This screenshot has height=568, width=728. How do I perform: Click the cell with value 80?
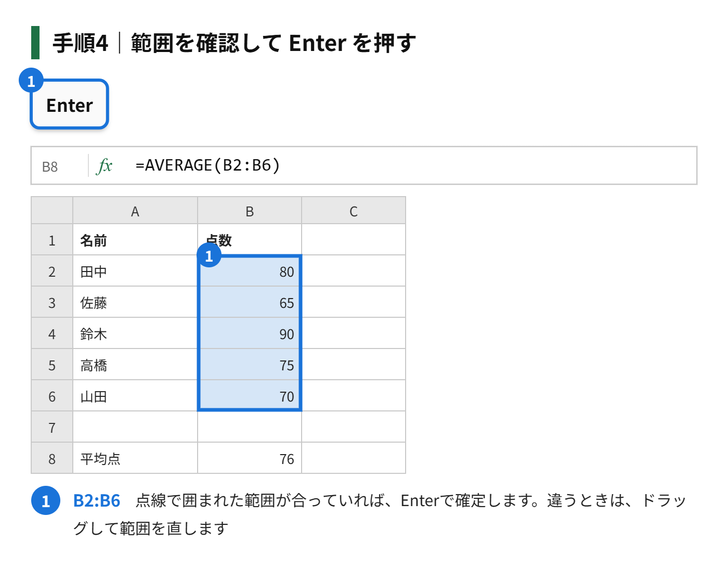click(250, 271)
